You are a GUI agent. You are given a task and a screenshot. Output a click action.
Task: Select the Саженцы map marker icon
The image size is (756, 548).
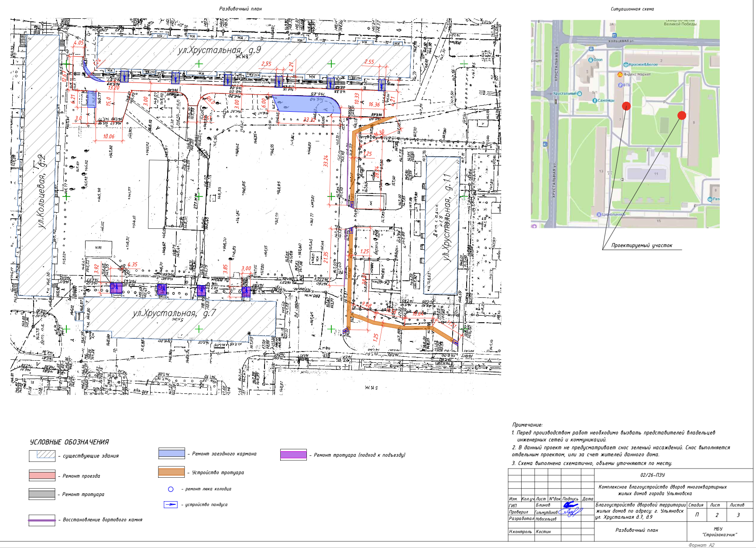tap(594, 100)
